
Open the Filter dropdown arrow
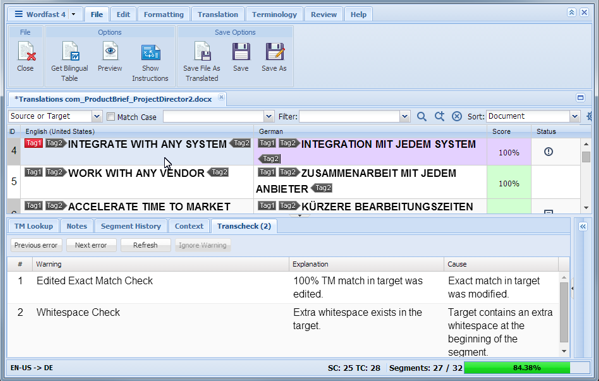click(x=405, y=116)
